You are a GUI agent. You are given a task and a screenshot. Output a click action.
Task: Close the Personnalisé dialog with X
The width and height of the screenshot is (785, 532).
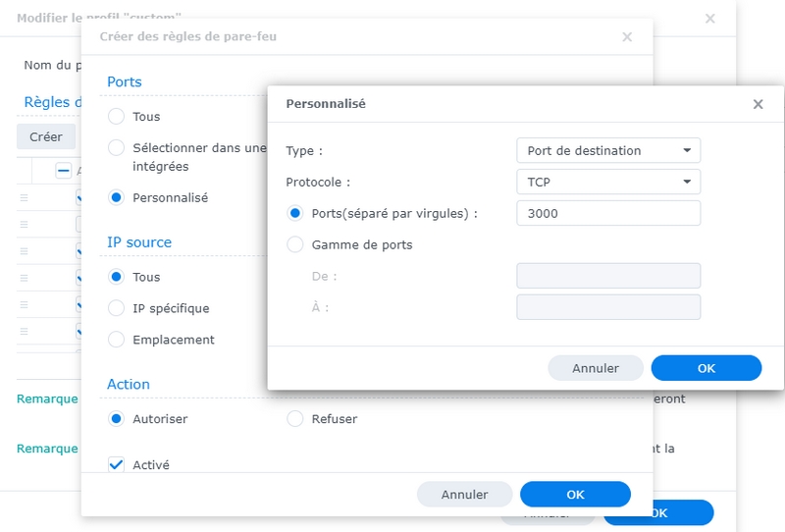coord(758,104)
